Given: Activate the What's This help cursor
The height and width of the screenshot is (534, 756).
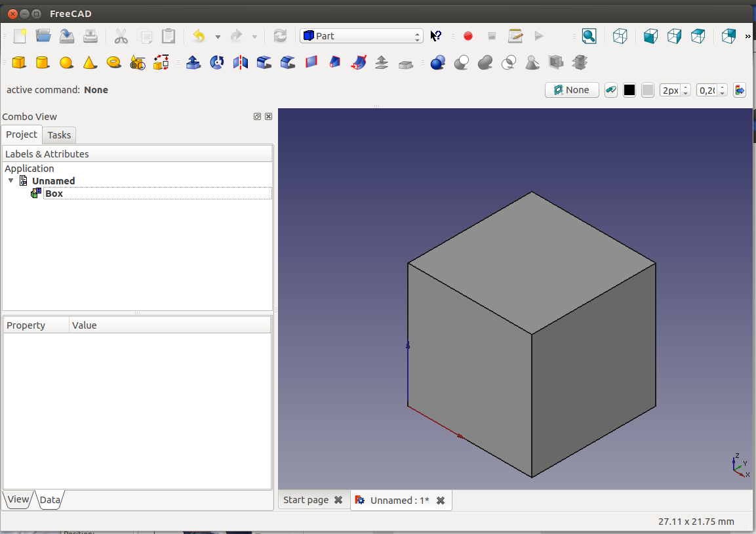Looking at the screenshot, I should point(436,36).
